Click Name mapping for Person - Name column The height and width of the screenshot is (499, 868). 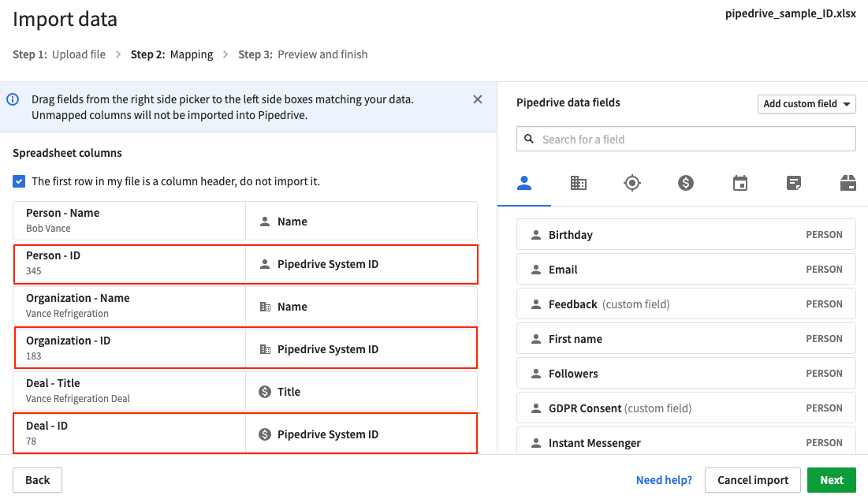(x=362, y=221)
